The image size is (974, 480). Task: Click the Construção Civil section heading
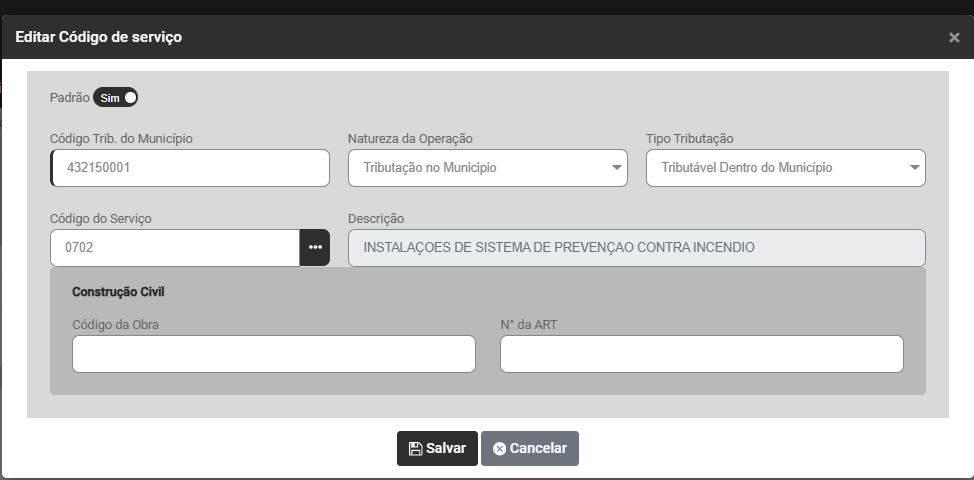(x=118, y=292)
